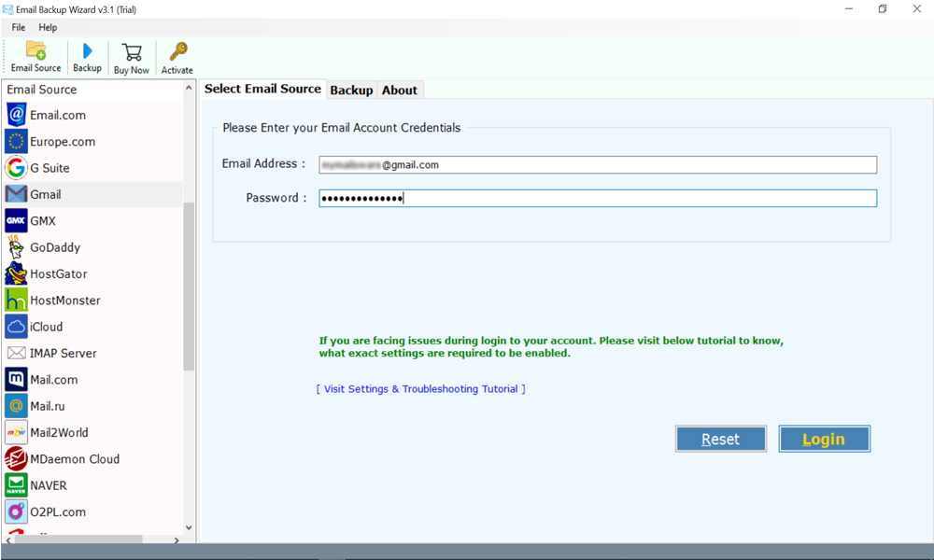Image resolution: width=934 pixels, height=560 pixels.
Task: Select the Mail.com source icon
Action: [16, 380]
